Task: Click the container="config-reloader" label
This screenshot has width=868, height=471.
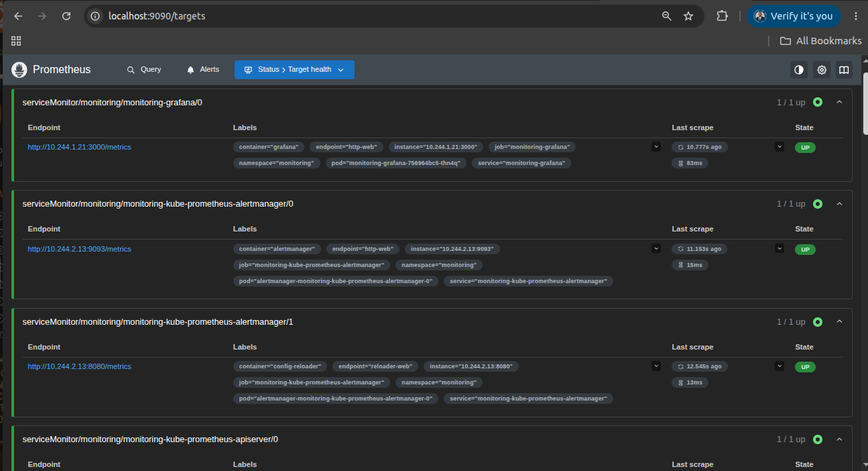Action: (x=280, y=366)
